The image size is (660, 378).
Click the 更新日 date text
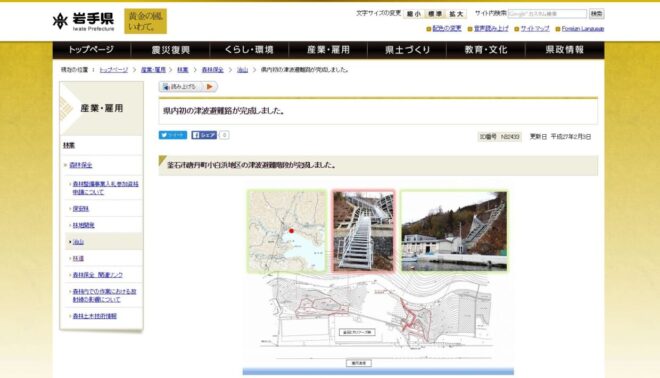[x=560, y=137]
